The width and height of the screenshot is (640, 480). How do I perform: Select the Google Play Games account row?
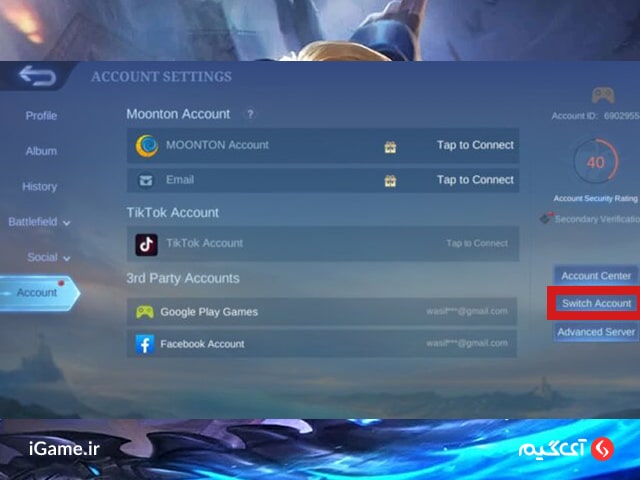coord(322,312)
